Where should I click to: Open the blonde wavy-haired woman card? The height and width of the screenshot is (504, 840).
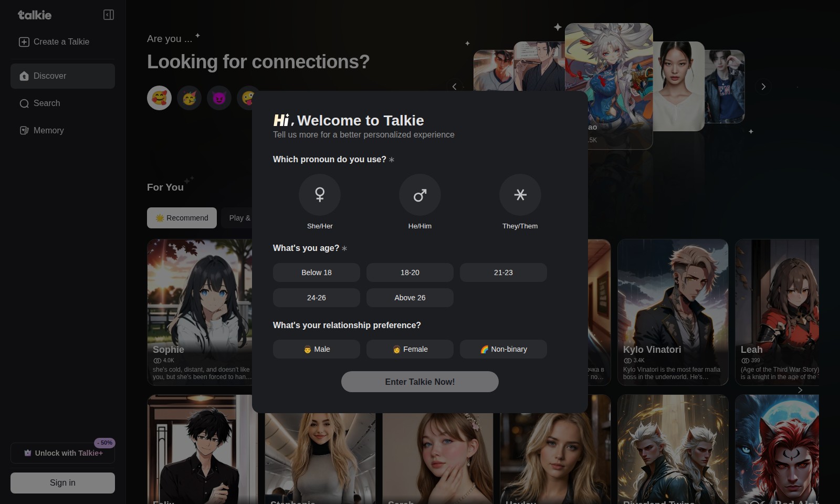click(x=555, y=458)
